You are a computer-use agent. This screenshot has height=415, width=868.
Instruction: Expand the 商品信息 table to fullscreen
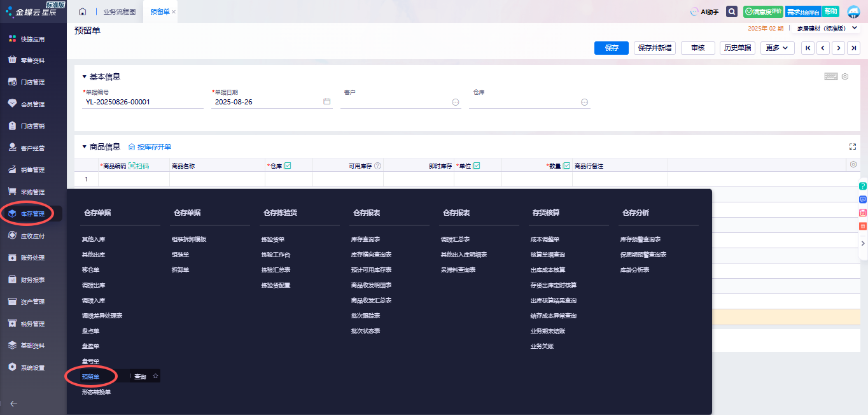coord(852,146)
